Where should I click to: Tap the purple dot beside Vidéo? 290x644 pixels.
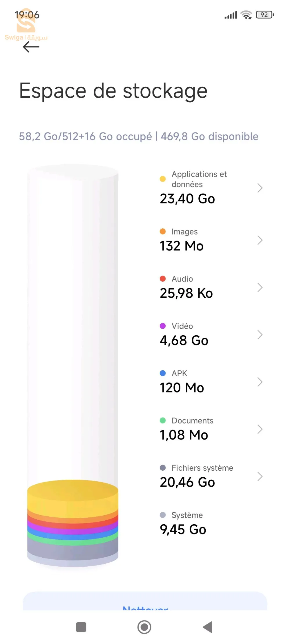click(163, 326)
